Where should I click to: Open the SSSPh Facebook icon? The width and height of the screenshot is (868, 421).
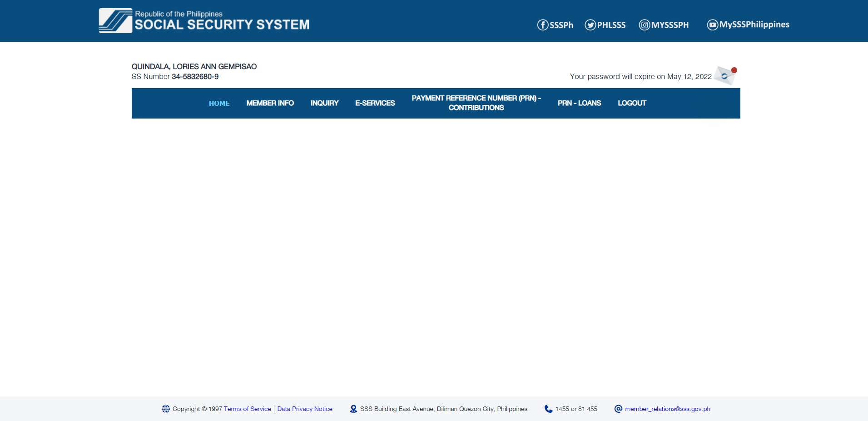coord(542,25)
